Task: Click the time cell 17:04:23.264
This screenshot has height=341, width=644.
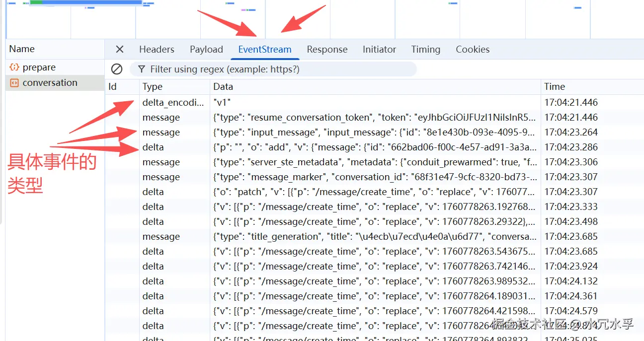Action: (x=571, y=132)
